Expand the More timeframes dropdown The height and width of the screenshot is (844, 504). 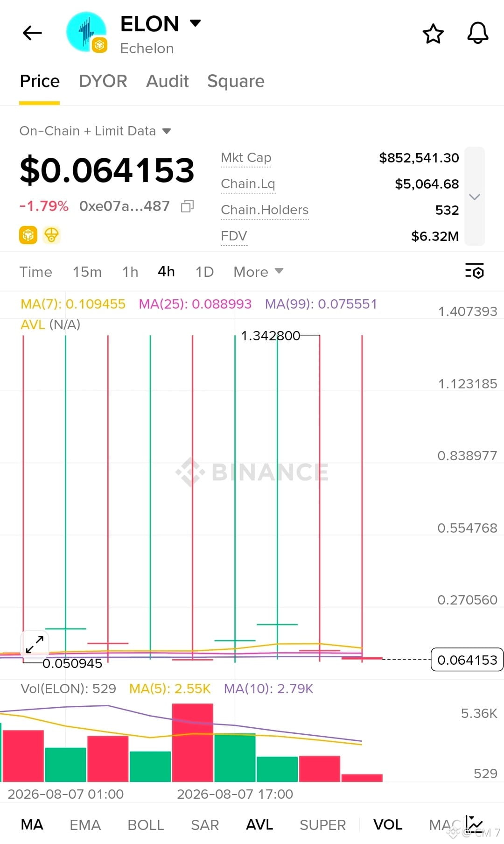coord(259,272)
